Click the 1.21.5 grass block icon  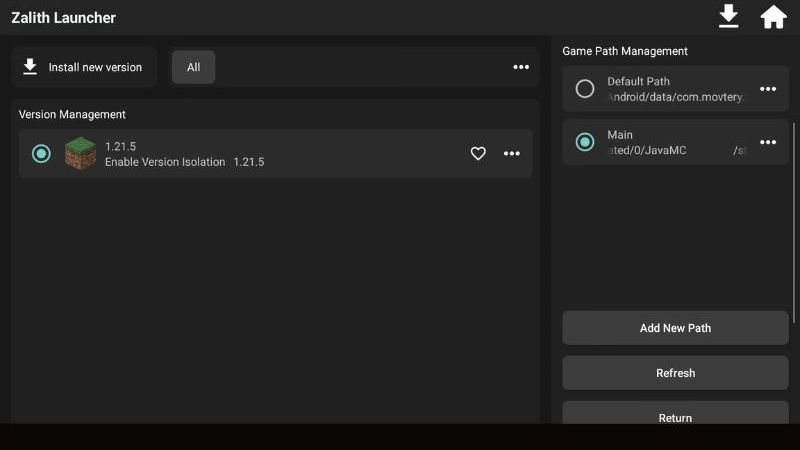click(80, 154)
